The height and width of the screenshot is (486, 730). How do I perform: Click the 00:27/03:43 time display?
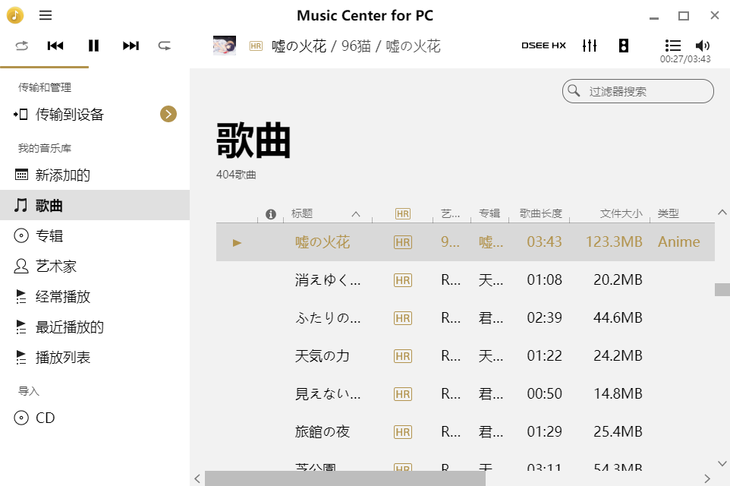pos(685,59)
